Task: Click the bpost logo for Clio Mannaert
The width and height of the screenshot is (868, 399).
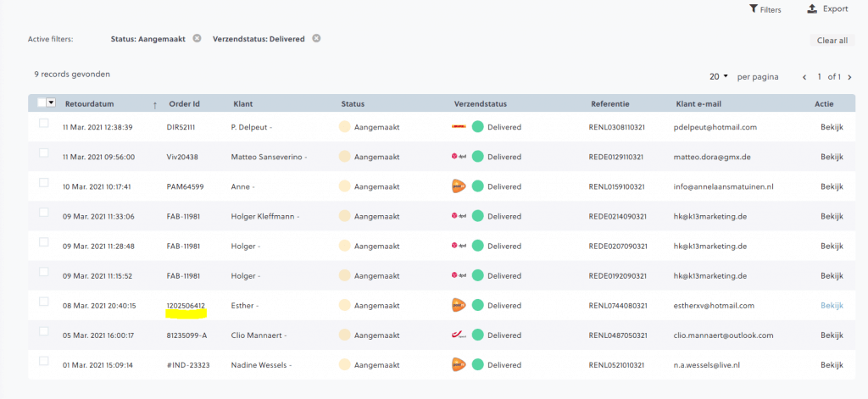Action: [x=459, y=335]
